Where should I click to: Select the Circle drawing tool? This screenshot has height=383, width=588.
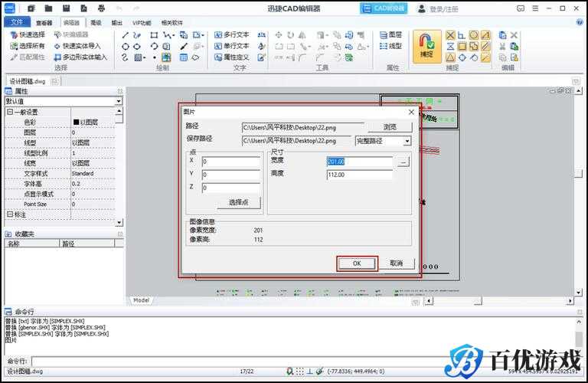pos(126,47)
